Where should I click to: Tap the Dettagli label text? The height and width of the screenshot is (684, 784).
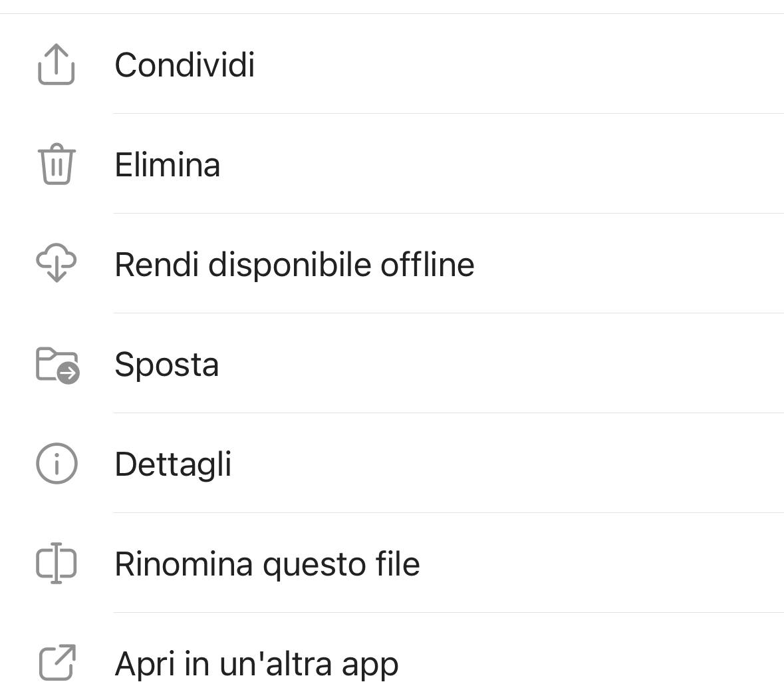[x=174, y=464]
